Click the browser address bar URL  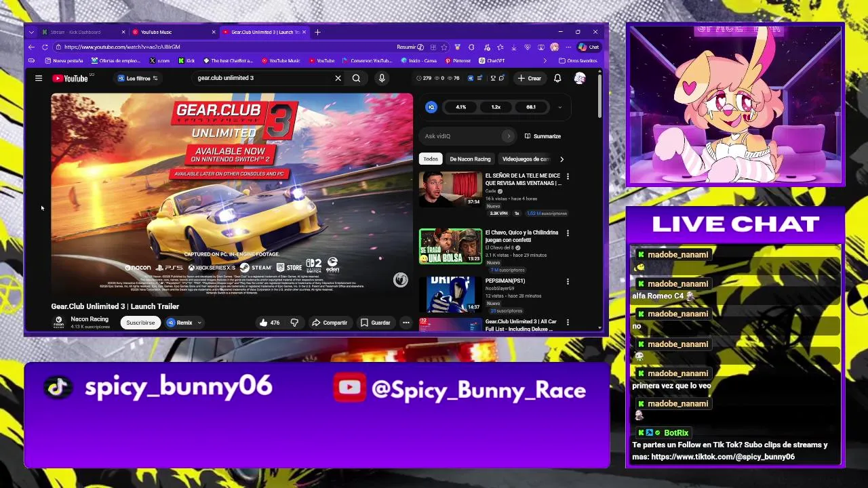(122, 47)
